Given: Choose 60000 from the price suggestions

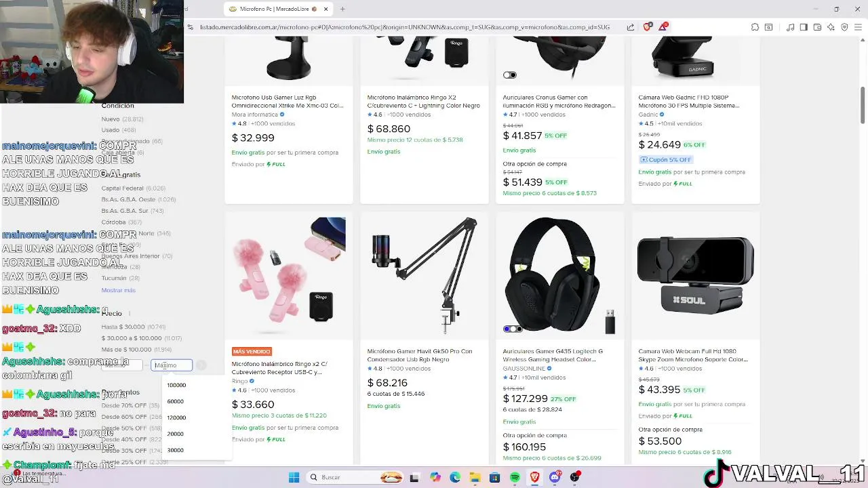Looking at the screenshot, I should (x=175, y=401).
